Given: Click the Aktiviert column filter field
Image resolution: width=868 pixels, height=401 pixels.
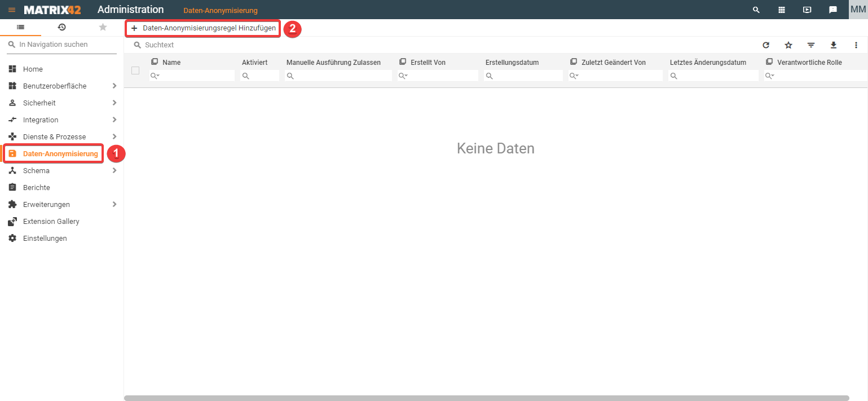Looking at the screenshot, I should point(259,76).
